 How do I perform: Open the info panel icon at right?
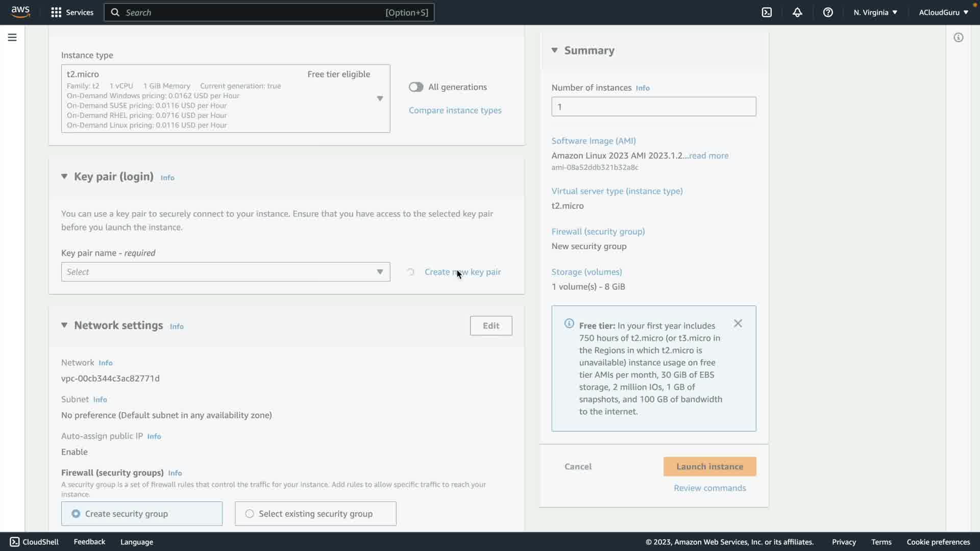tap(958, 37)
